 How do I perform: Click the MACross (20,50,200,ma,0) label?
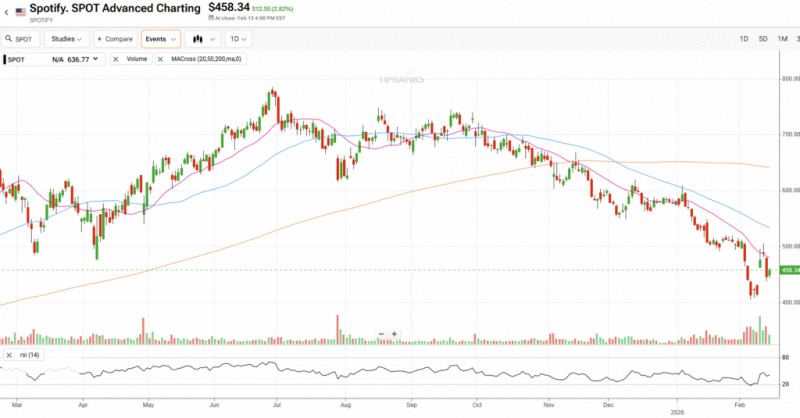coord(206,60)
